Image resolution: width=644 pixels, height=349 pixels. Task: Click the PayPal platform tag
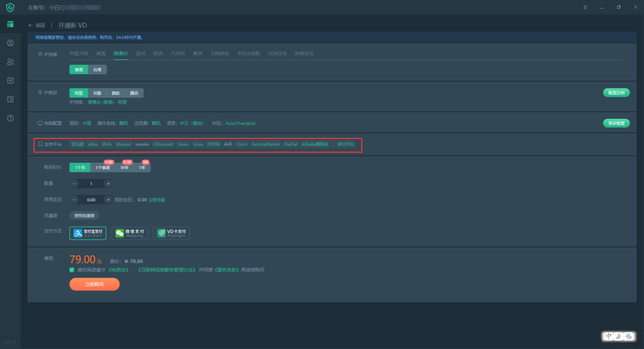point(291,144)
